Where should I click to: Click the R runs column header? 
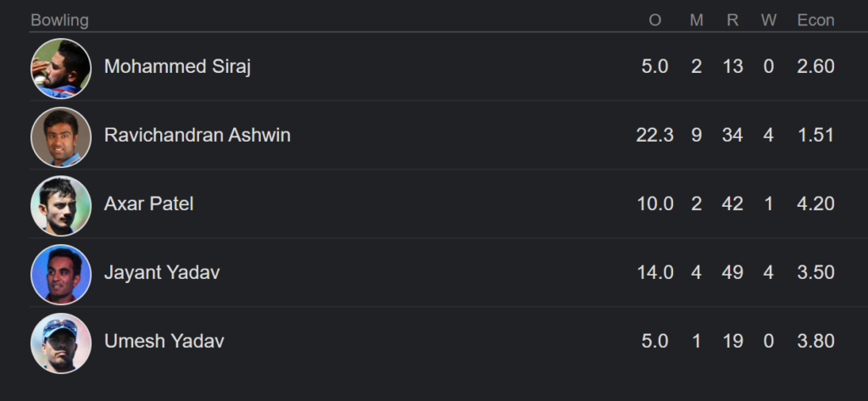pos(732,20)
